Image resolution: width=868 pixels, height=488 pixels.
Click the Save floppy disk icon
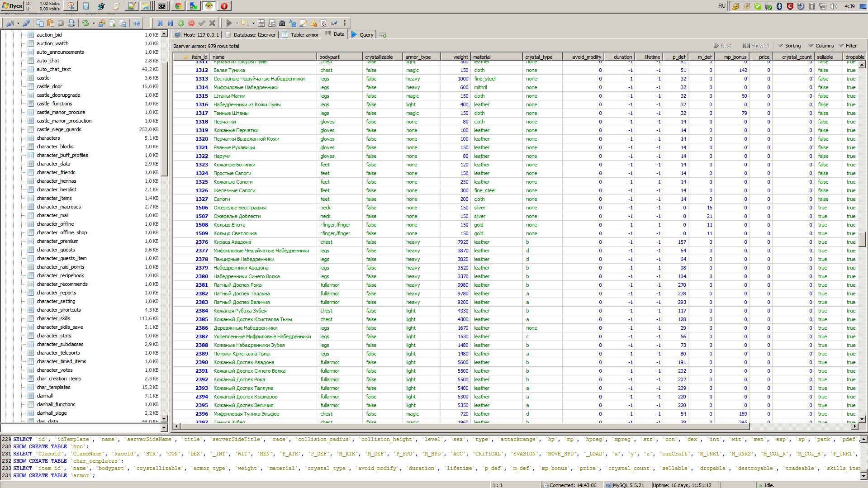pos(261,23)
